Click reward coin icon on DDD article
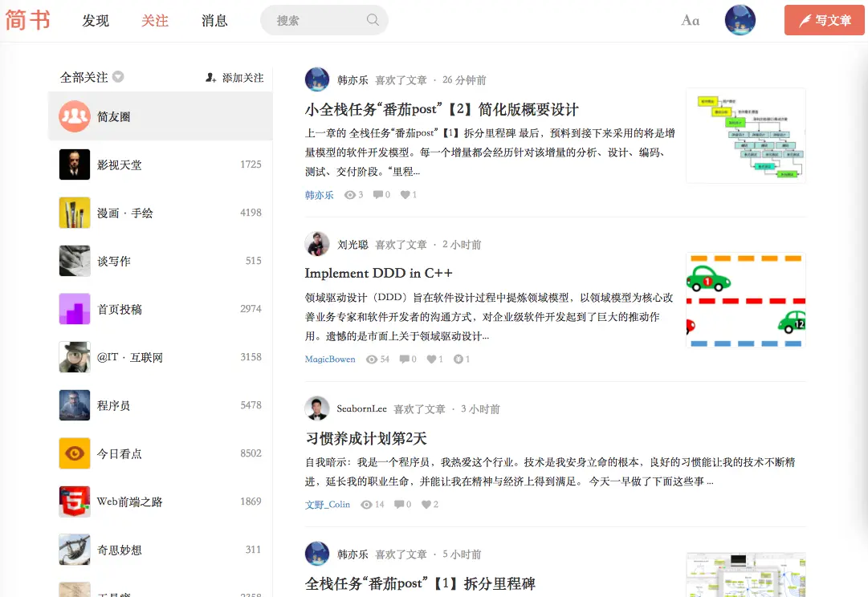The width and height of the screenshot is (868, 597). tap(458, 359)
